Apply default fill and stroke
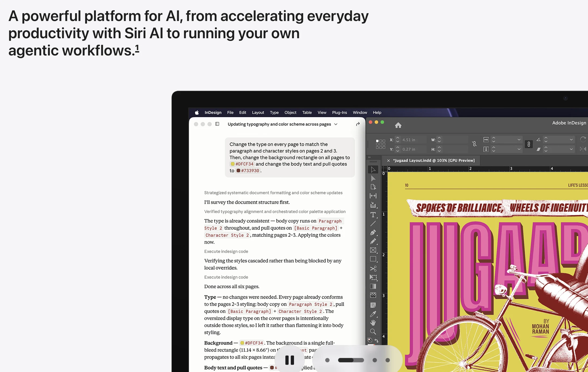Screen dimensions: 588x372 [x=370, y=340]
